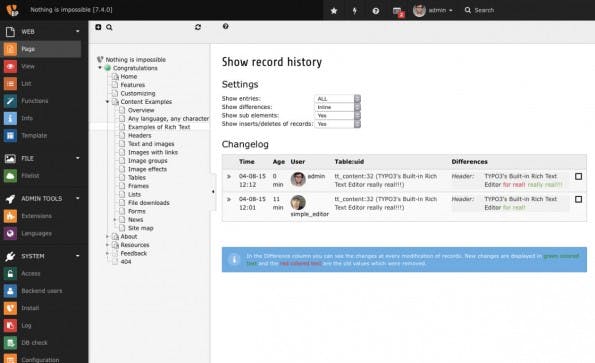Open the Template module
The width and height of the screenshot is (595, 363).
[x=41, y=135]
